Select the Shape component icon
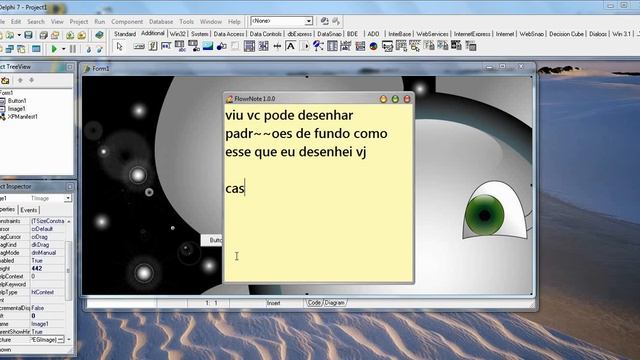The height and width of the screenshot is (360, 640). 222,46
